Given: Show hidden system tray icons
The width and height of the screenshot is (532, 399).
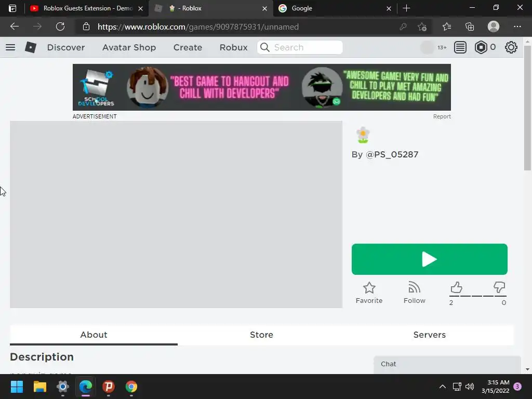Looking at the screenshot, I should (443, 387).
